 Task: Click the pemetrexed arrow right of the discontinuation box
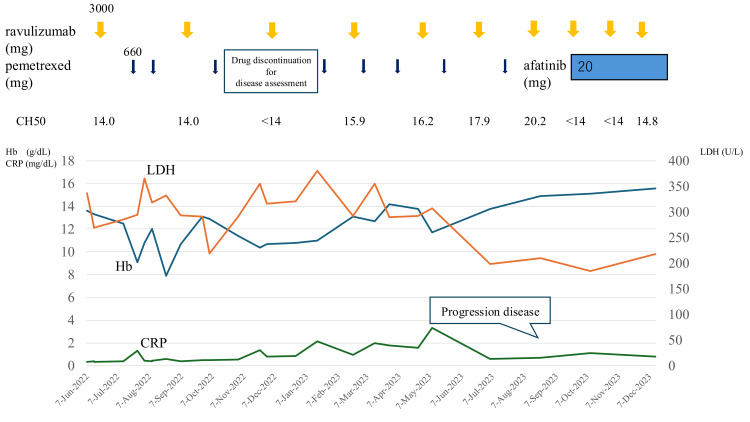coord(324,66)
